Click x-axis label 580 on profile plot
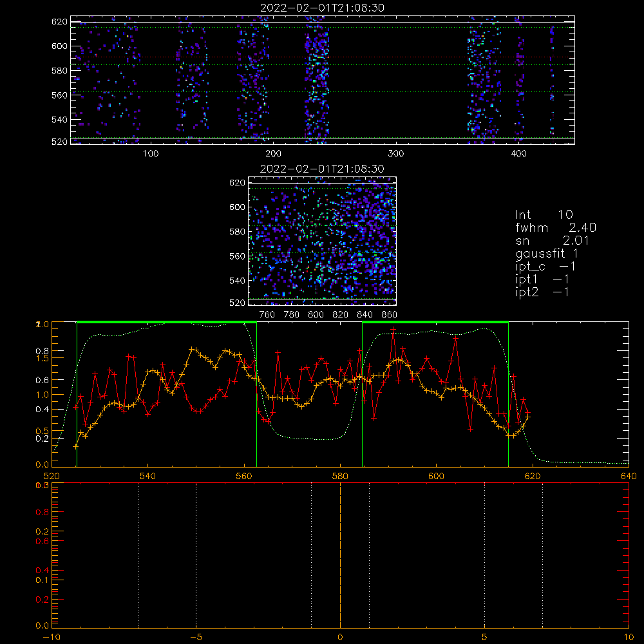 (340, 477)
